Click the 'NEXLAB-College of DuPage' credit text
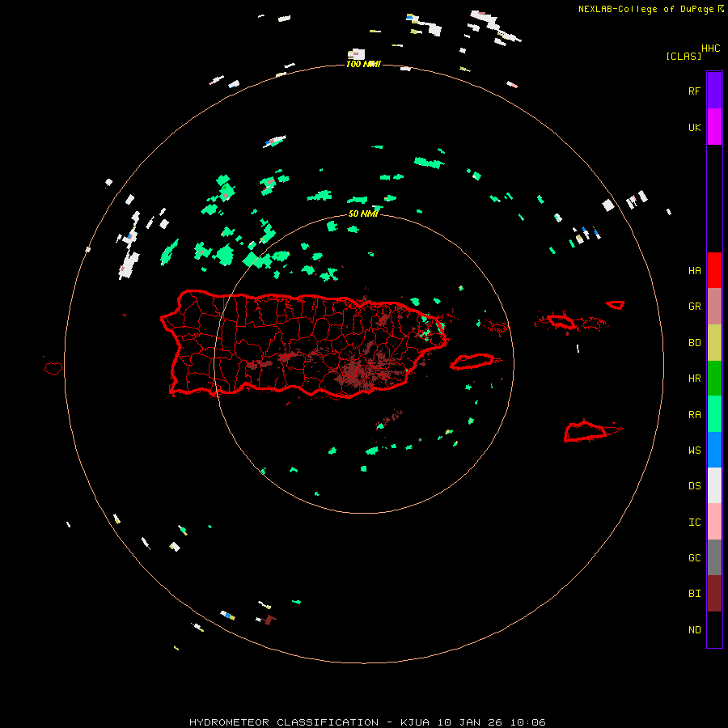 [645, 9]
